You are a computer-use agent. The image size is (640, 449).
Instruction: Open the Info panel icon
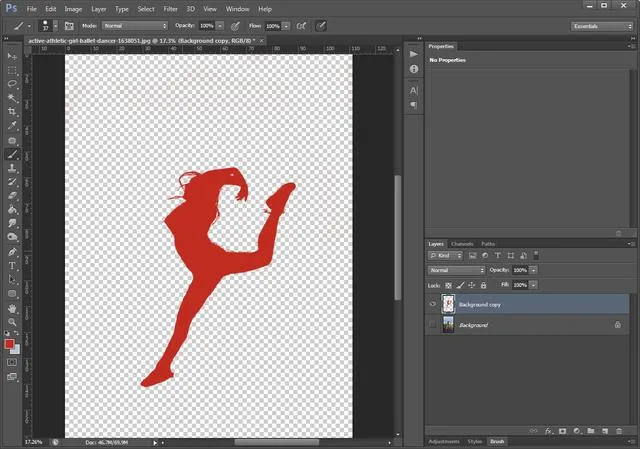click(x=413, y=69)
